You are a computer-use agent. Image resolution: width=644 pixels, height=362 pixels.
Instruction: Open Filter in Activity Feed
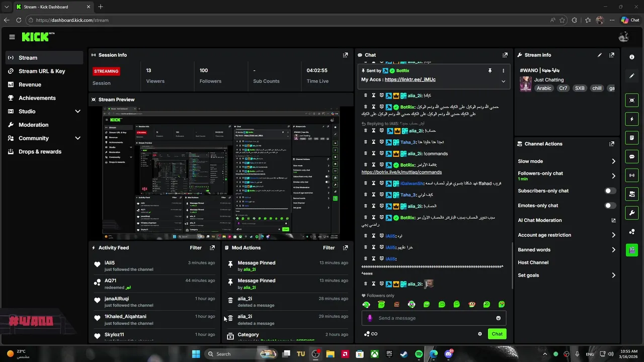click(x=196, y=248)
